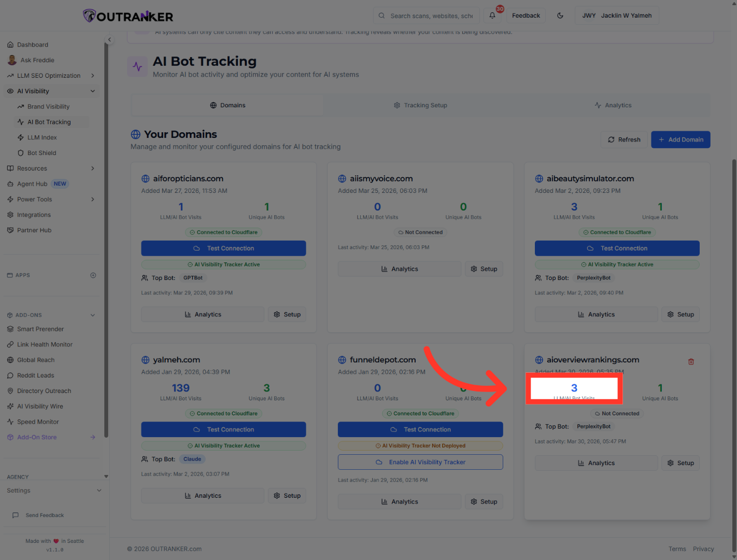
Task: Open Setup for aibeautysimulator.com
Action: coord(681,315)
